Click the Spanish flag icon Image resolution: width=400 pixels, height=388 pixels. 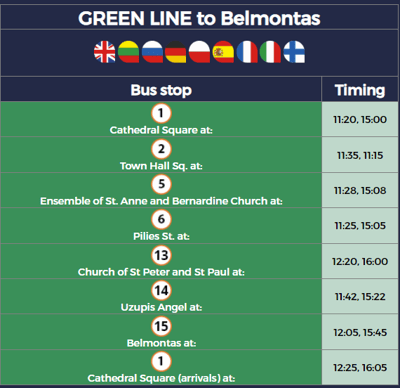(223, 52)
